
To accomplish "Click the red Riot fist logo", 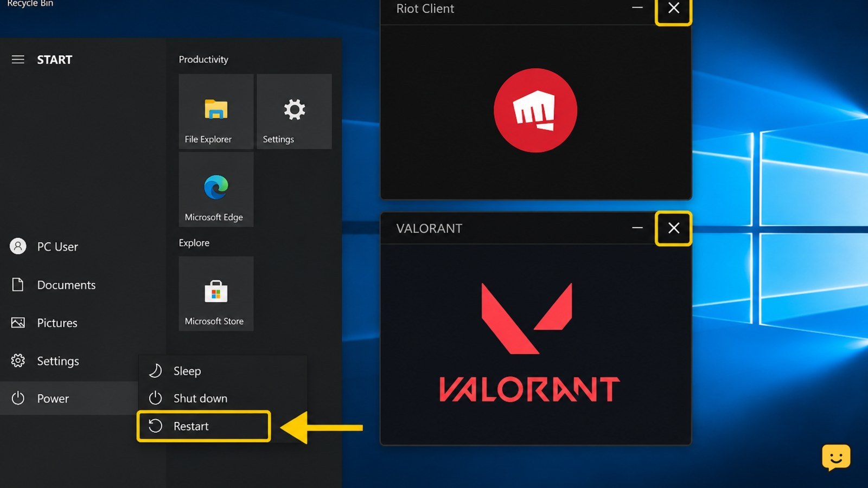I will point(535,111).
